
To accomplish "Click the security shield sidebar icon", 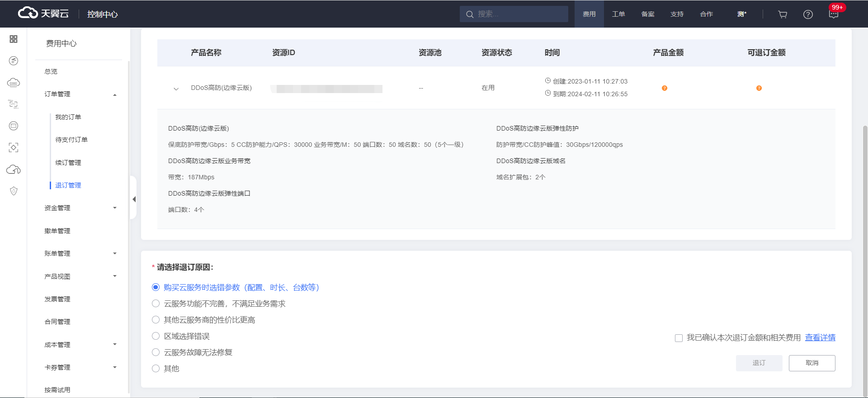I will pos(14,191).
